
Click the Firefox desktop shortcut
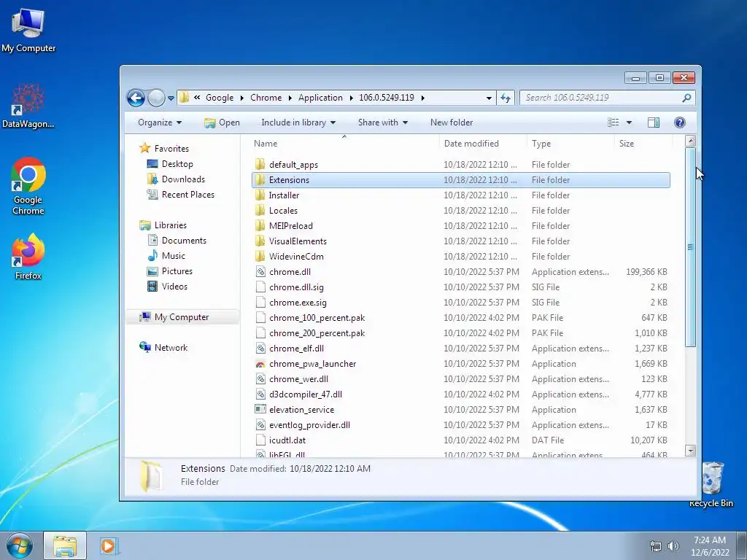[28, 257]
